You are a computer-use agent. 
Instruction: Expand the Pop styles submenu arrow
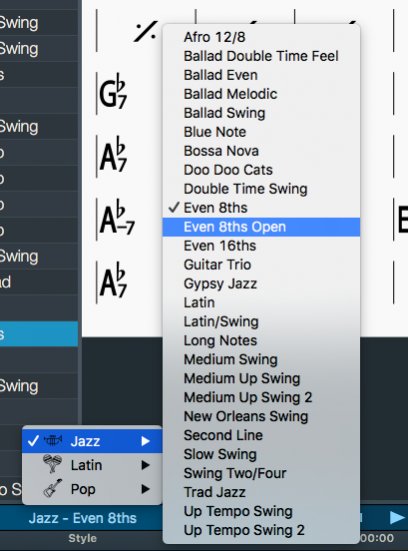click(x=145, y=489)
